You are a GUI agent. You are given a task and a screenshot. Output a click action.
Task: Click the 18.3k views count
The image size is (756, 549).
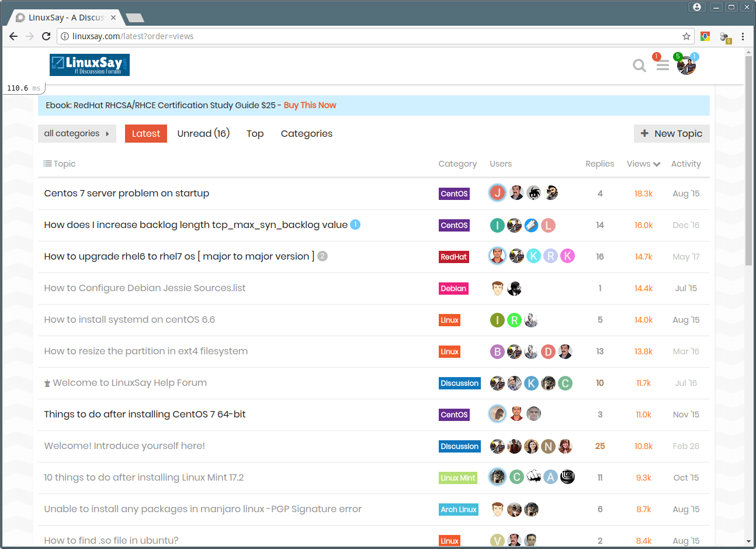click(x=643, y=194)
